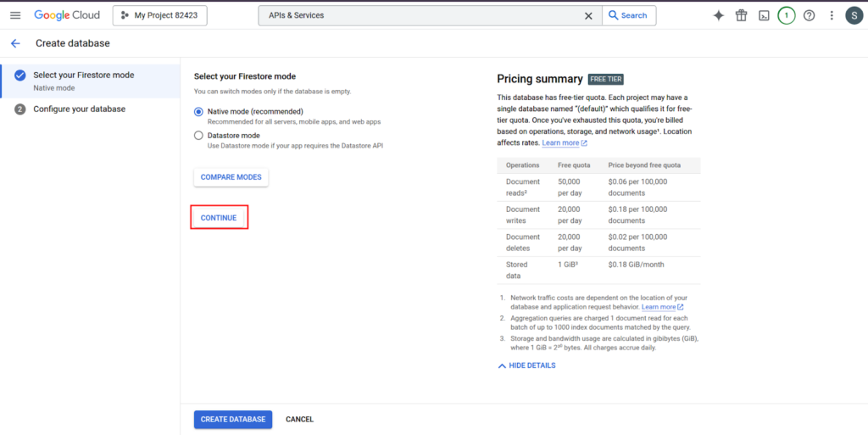The image size is (868, 435).
Task: Click the gift free trial icon
Action: tap(741, 15)
